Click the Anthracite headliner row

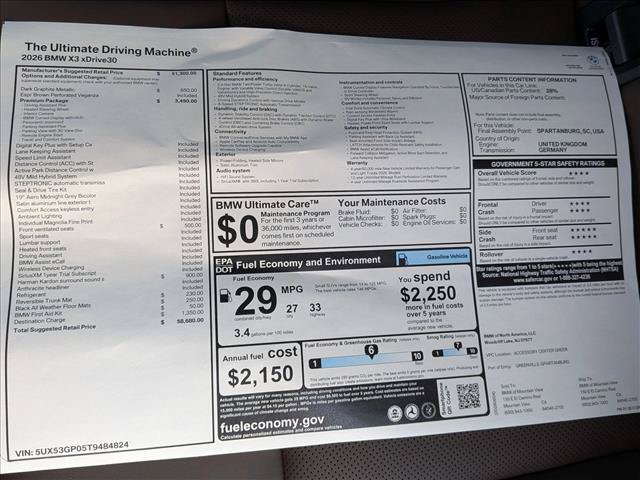tap(110, 287)
